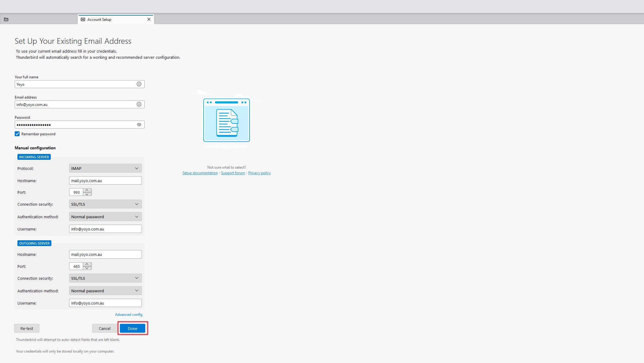Click the incoming port number 993 field
This screenshot has height=363, width=644.
pos(76,192)
